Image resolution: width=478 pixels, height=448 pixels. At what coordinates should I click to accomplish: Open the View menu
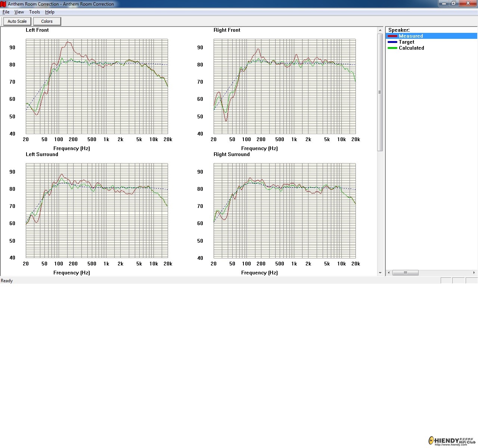19,12
